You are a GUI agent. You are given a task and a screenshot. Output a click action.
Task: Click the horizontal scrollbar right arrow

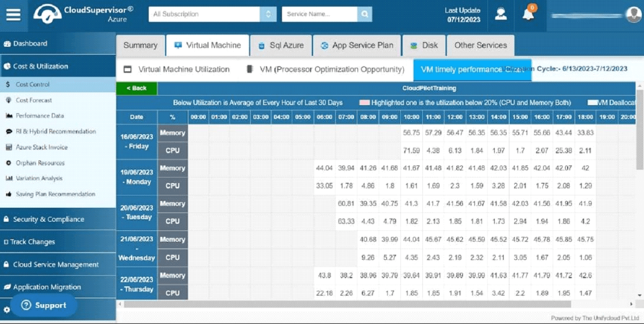(632, 304)
